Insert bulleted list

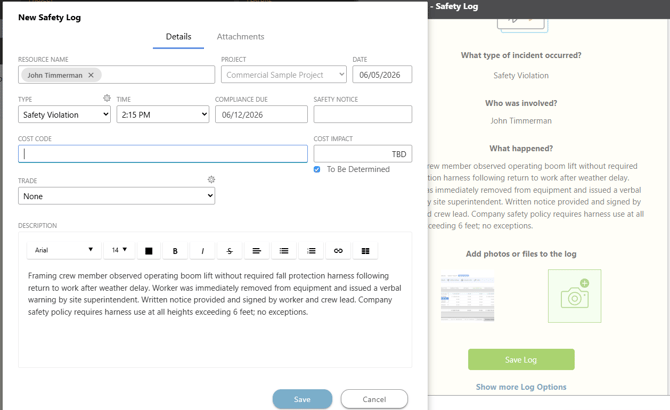(x=284, y=251)
